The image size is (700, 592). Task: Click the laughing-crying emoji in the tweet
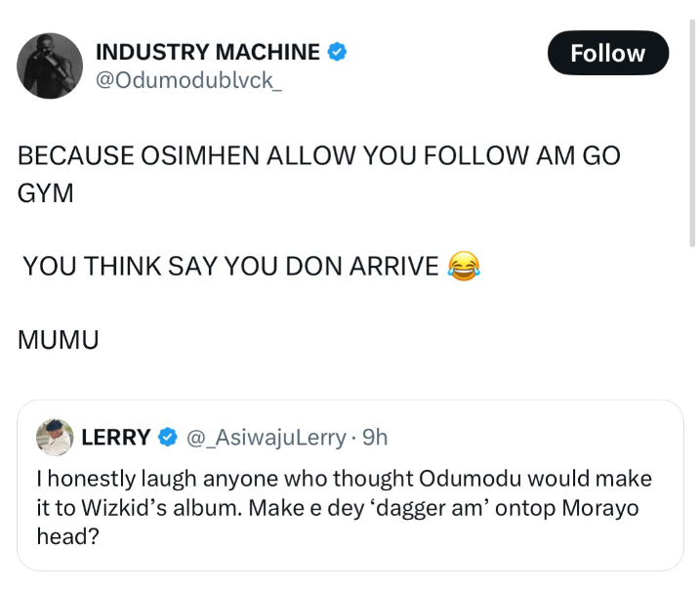[464, 267]
